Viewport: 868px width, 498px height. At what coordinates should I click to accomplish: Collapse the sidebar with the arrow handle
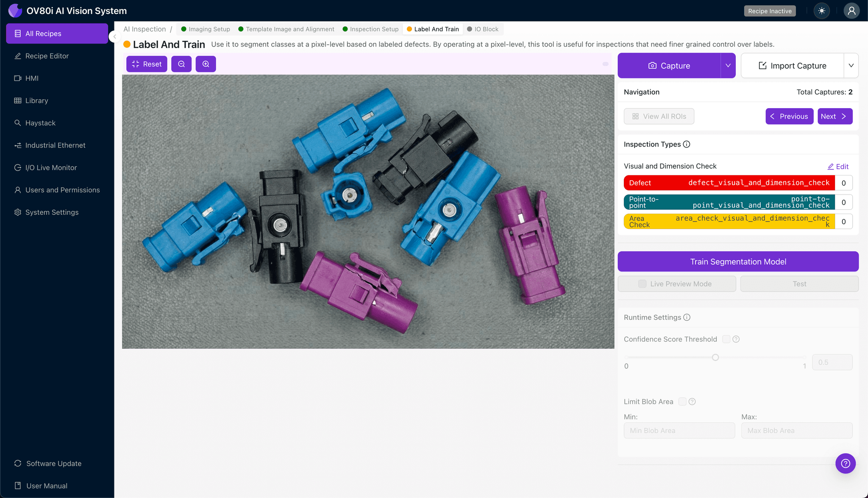114,37
